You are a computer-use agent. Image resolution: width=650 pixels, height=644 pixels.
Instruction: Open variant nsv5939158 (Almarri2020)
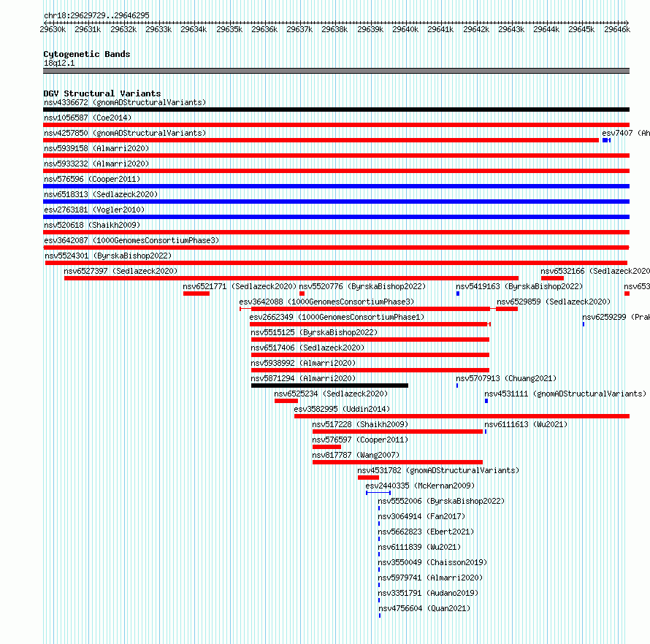[x=96, y=148]
